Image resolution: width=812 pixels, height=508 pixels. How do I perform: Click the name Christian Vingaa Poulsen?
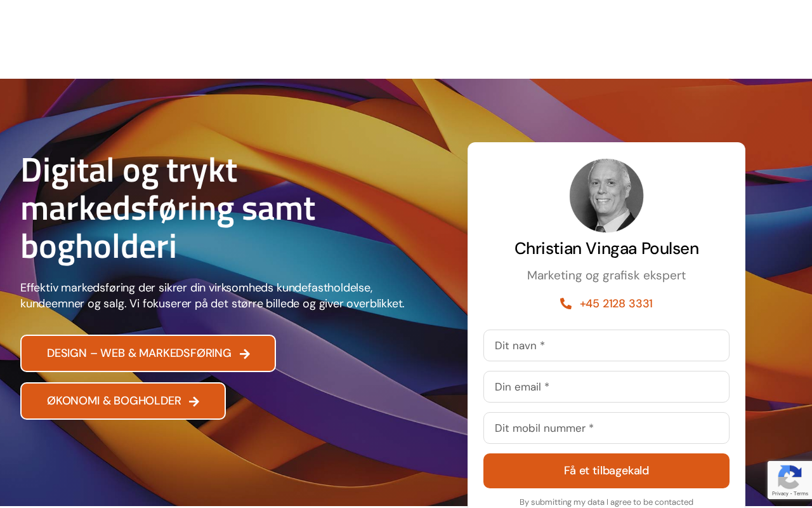606,248
